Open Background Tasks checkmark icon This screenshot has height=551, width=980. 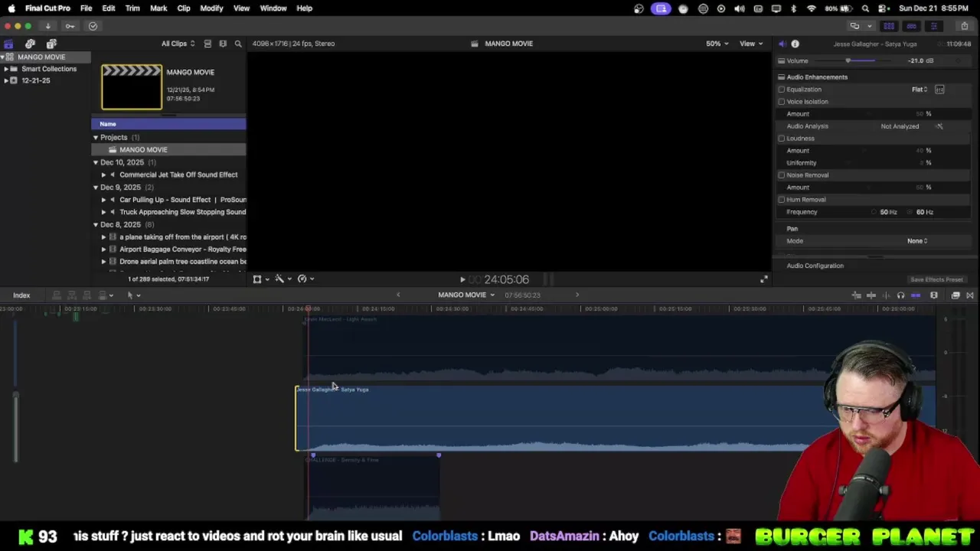[93, 26]
